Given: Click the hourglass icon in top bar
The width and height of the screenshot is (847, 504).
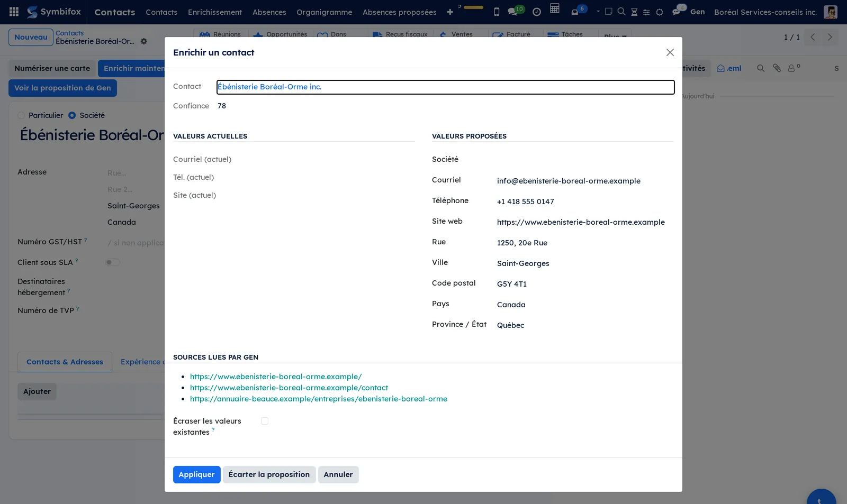Looking at the screenshot, I should pos(634,12).
